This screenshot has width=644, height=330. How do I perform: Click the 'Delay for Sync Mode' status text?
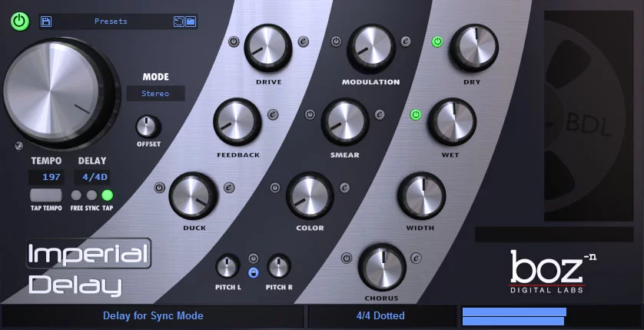153,316
